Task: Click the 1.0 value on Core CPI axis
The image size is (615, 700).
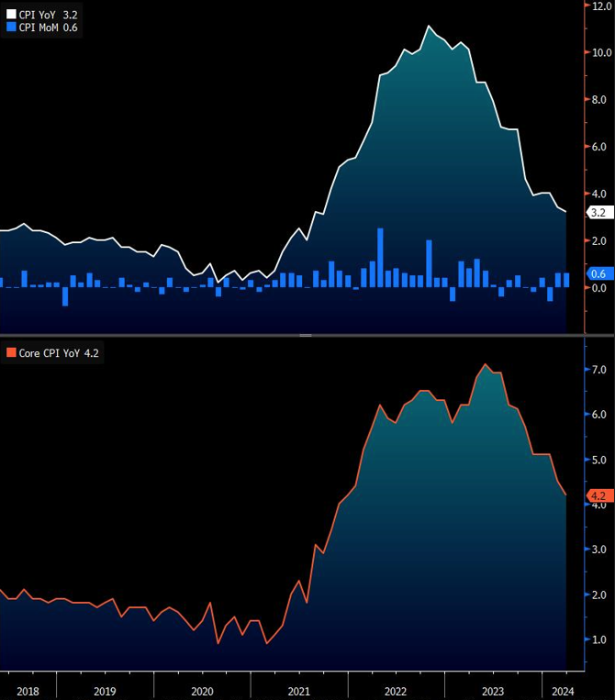Action: 598,639
